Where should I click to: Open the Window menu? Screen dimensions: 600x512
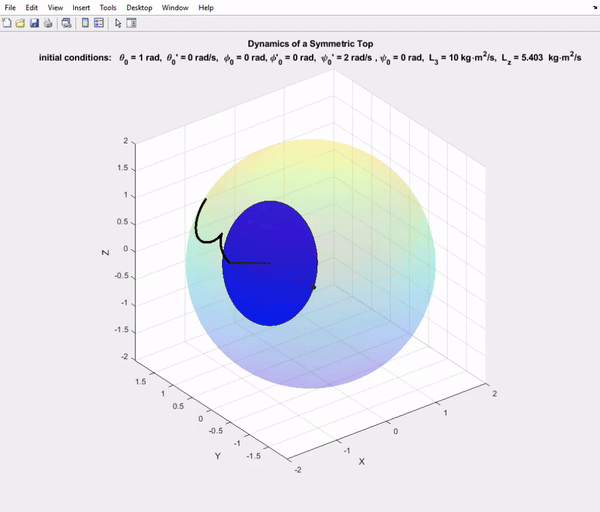175,8
